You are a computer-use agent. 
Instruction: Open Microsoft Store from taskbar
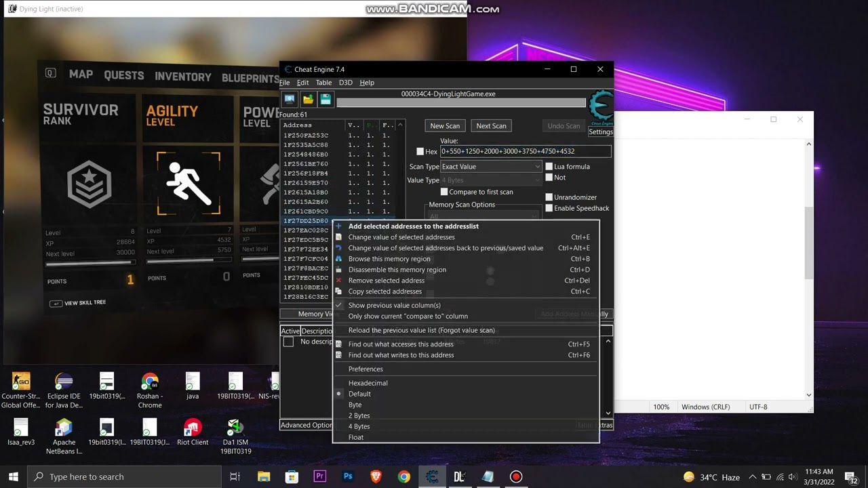pos(292,476)
